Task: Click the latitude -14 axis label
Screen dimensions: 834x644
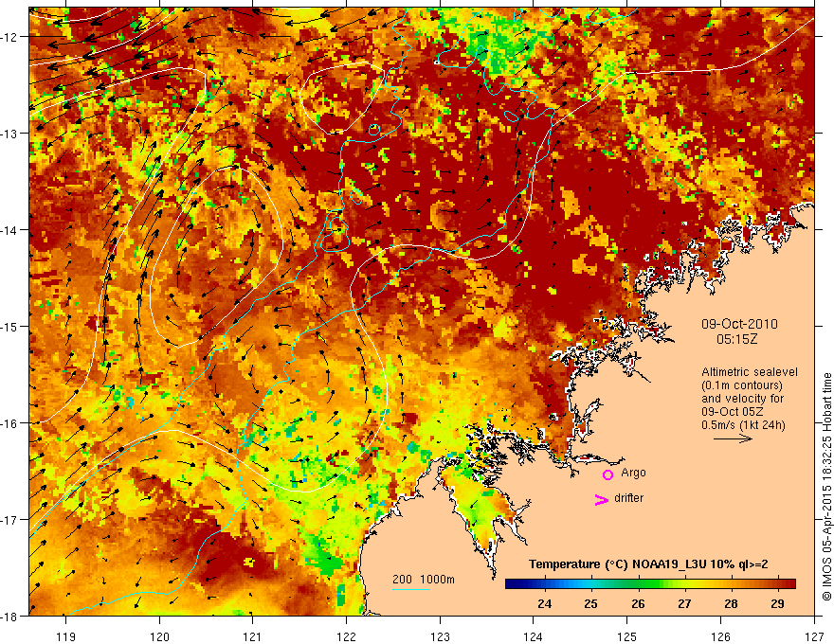Action: (10, 230)
